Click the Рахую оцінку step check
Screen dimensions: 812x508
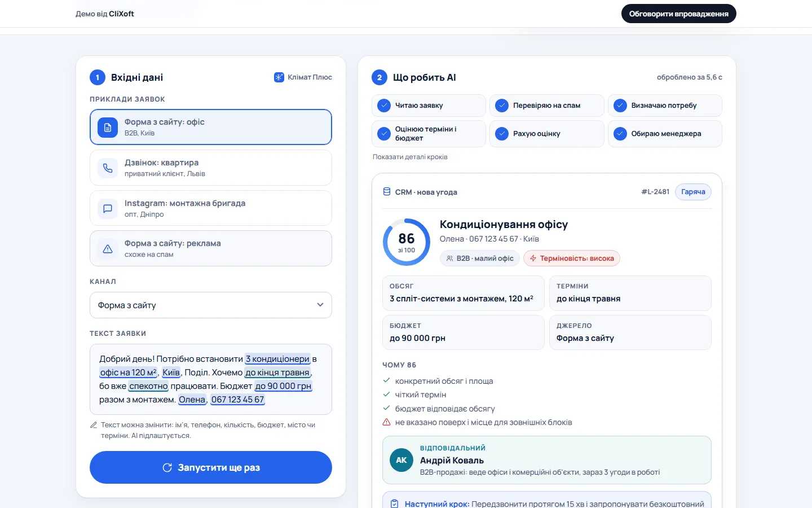[x=502, y=134]
